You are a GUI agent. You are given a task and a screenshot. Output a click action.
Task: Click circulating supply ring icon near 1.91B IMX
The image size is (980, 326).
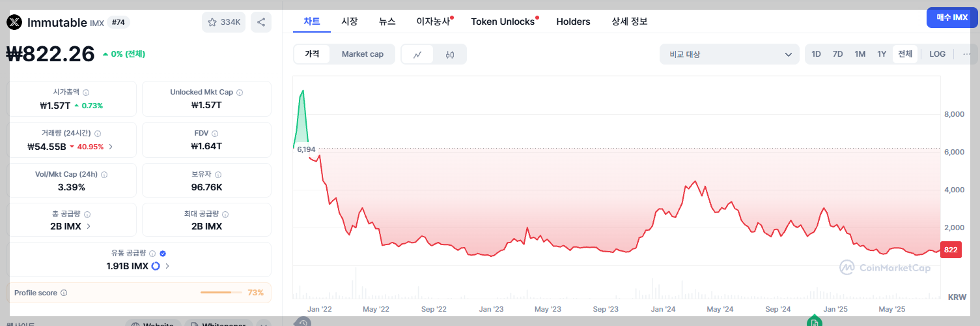pos(156,266)
